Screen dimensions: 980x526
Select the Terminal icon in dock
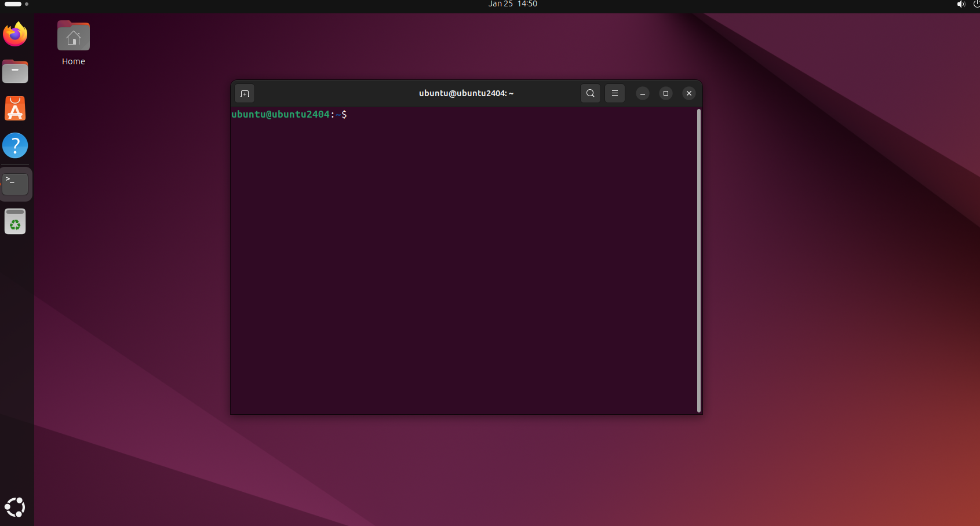click(x=15, y=184)
